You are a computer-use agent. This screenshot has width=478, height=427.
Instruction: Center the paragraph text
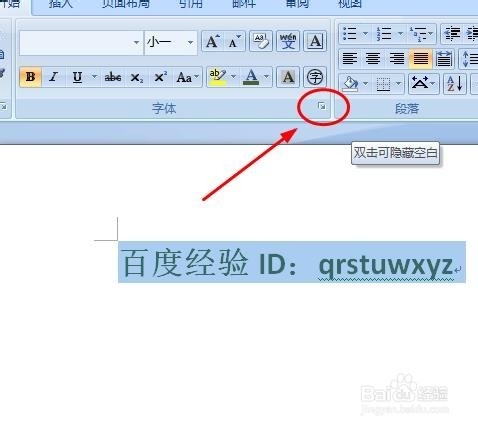(373, 59)
